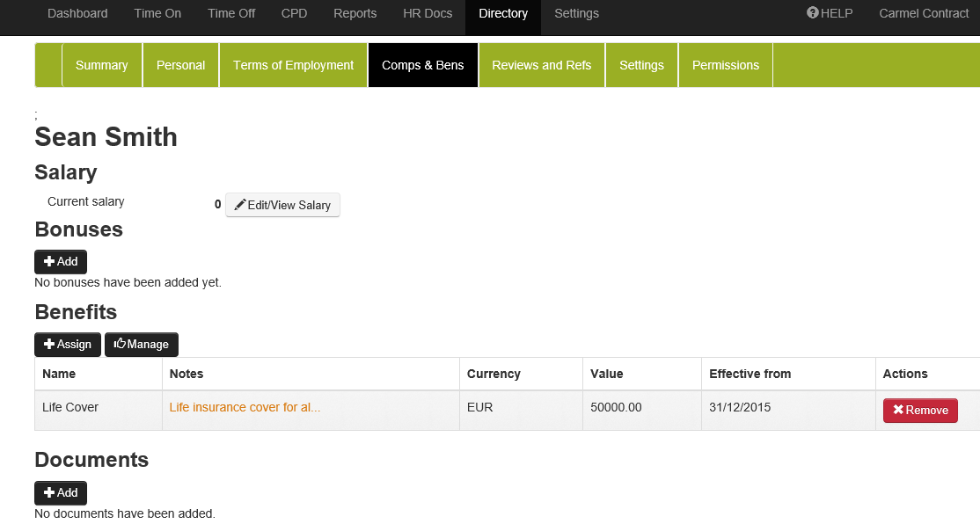The height and width of the screenshot is (524, 980).
Task: Open the Personal tab
Action: click(x=180, y=65)
